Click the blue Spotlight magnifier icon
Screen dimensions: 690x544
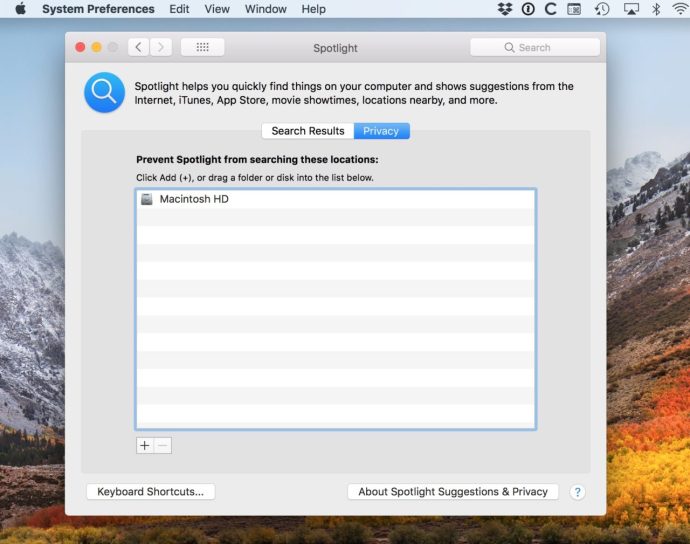[104, 92]
